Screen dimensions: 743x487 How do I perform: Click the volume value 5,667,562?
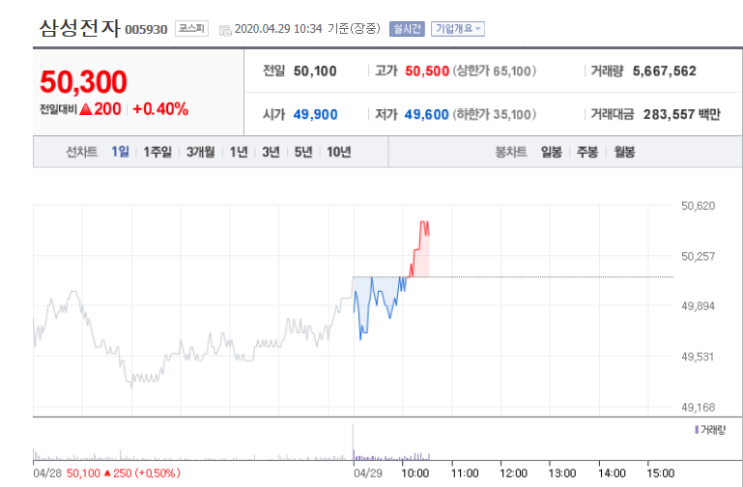664,71
